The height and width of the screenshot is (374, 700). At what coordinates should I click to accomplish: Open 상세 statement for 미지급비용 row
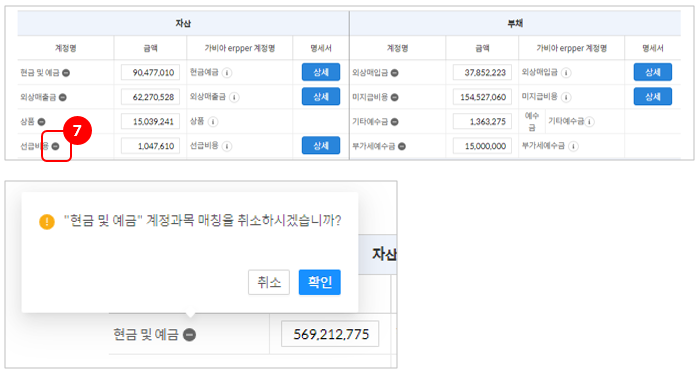653,96
